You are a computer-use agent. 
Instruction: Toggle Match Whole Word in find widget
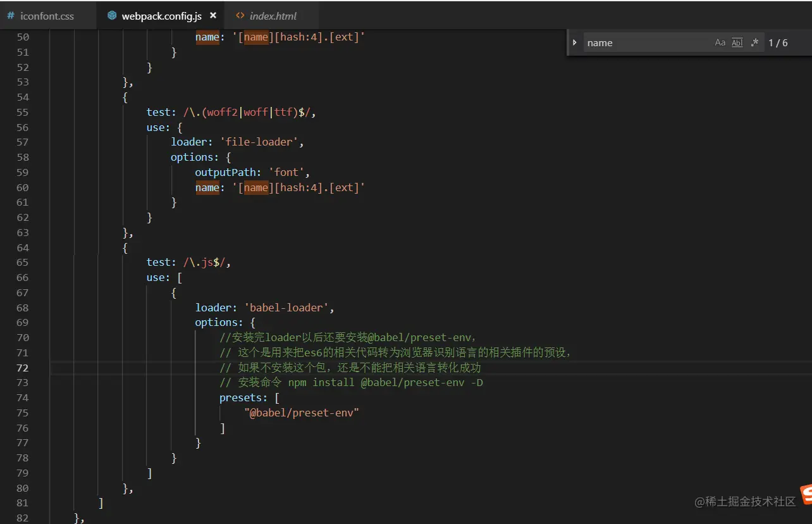point(737,43)
